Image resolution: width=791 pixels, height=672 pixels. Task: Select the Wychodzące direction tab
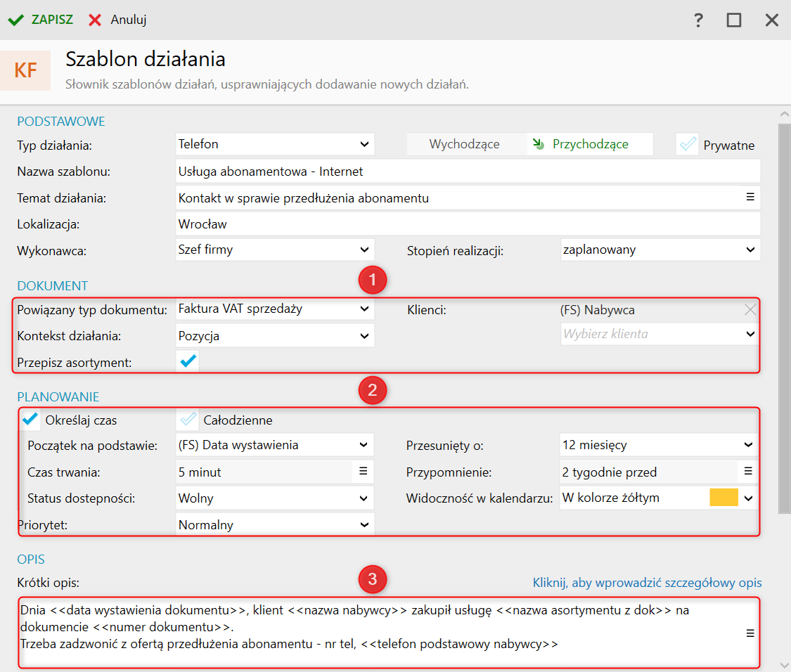465,144
